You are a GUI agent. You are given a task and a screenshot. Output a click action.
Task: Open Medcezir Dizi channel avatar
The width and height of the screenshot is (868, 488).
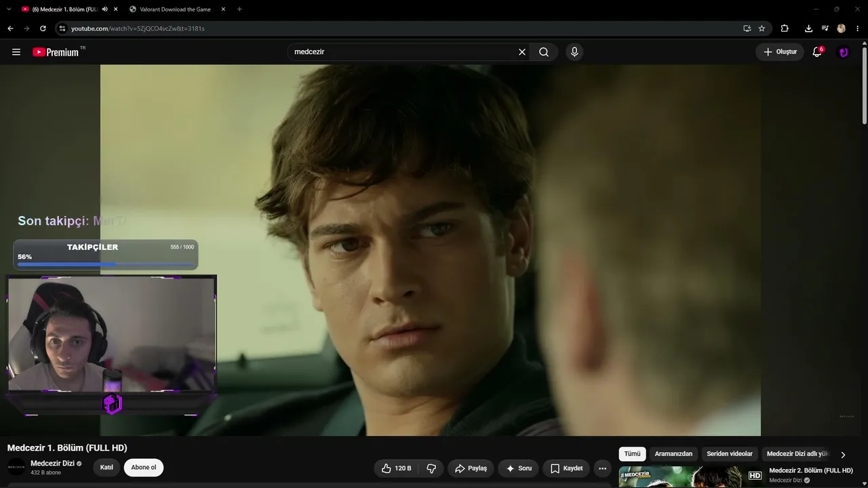(16, 467)
